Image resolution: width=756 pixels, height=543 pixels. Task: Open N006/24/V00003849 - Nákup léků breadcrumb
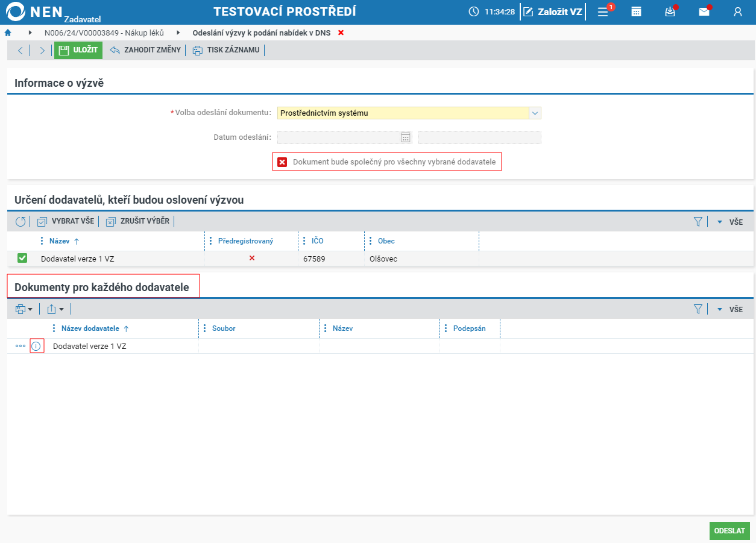tap(104, 33)
